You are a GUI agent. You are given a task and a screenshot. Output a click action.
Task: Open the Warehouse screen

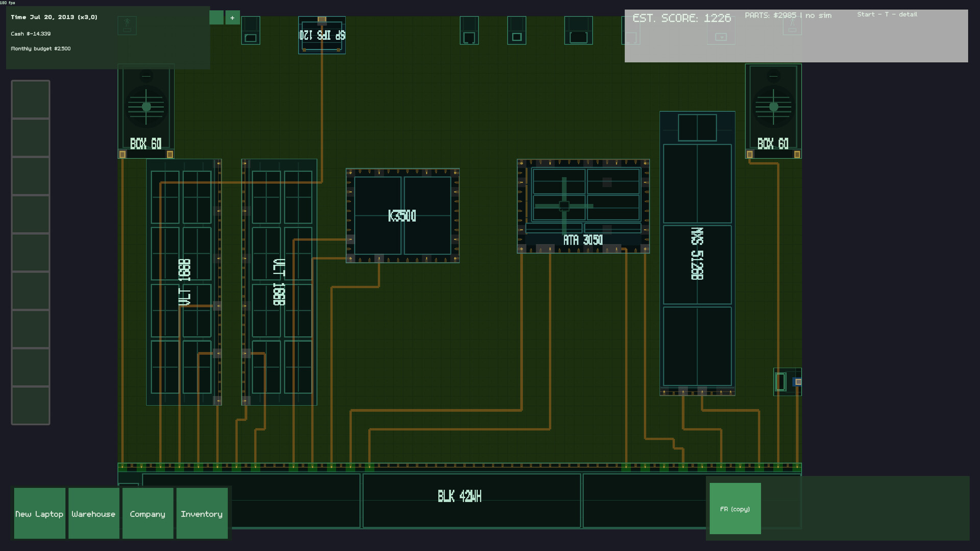[x=94, y=513]
